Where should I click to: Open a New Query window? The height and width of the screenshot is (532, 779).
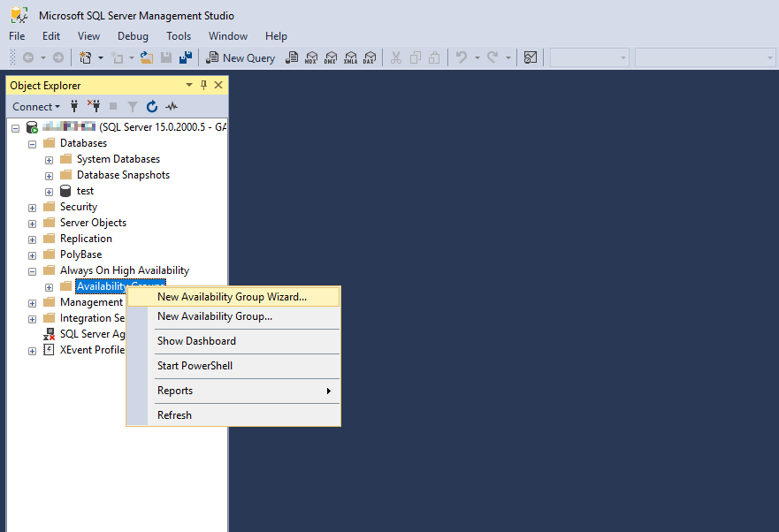point(241,57)
